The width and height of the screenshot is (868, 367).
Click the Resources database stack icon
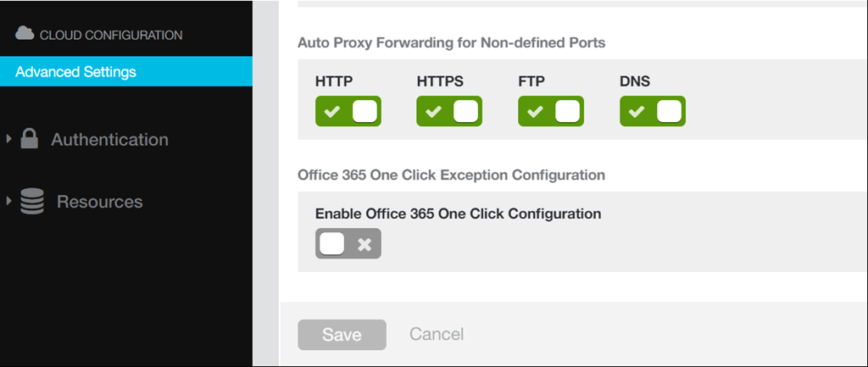point(32,202)
